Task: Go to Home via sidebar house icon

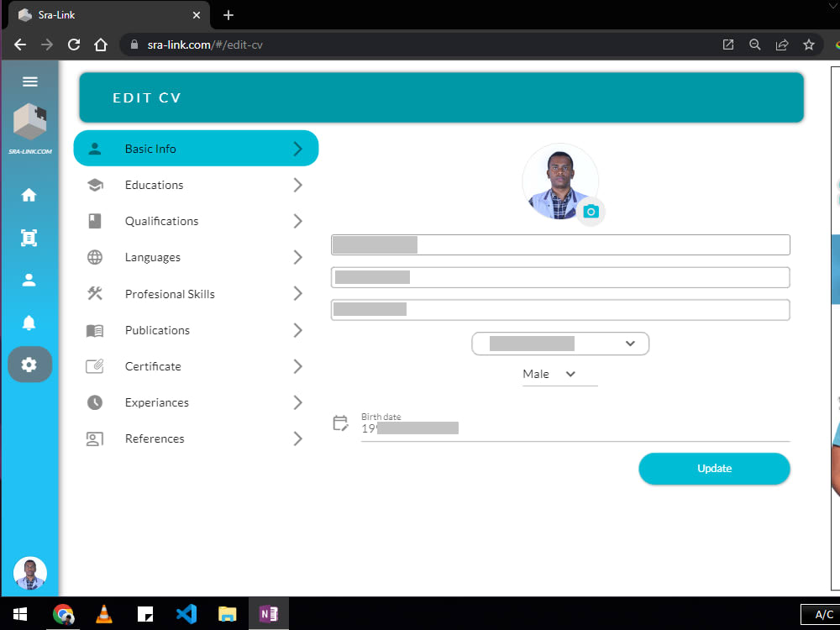Action: pos(29,195)
